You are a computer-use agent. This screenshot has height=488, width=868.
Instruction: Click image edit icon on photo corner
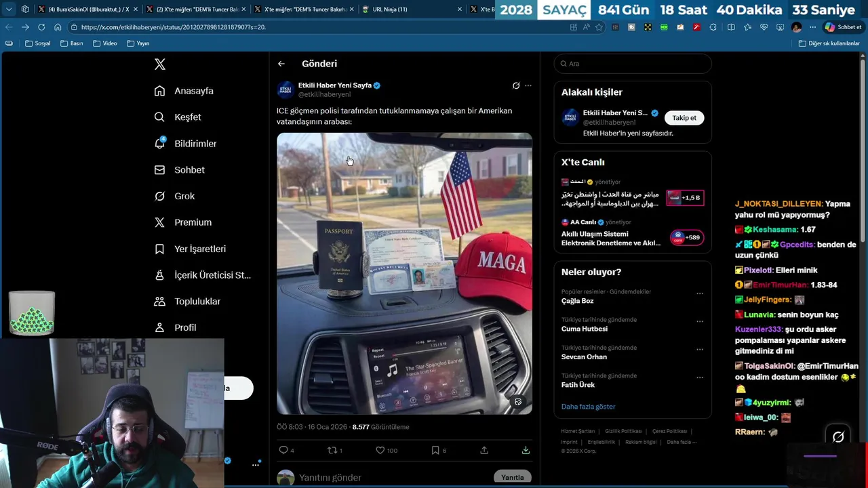pos(518,402)
